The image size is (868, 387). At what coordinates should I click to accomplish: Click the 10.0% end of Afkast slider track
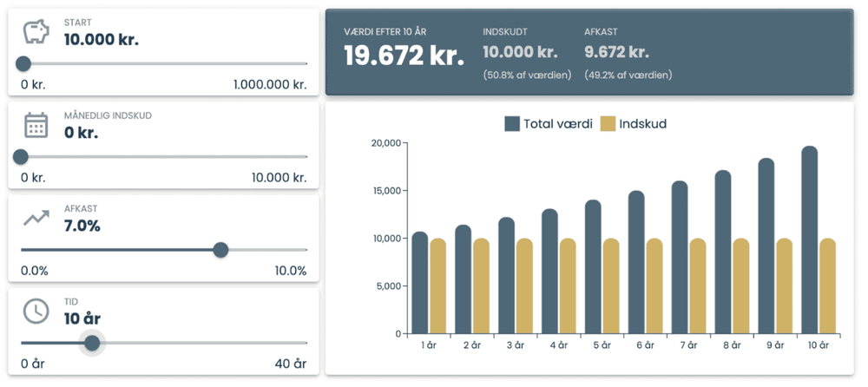tap(306, 250)
